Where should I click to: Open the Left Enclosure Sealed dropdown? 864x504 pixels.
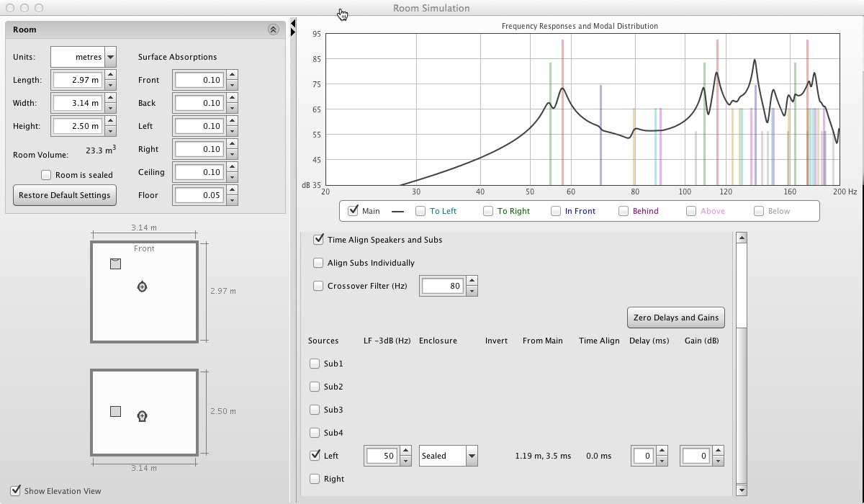tap(449, 456)
